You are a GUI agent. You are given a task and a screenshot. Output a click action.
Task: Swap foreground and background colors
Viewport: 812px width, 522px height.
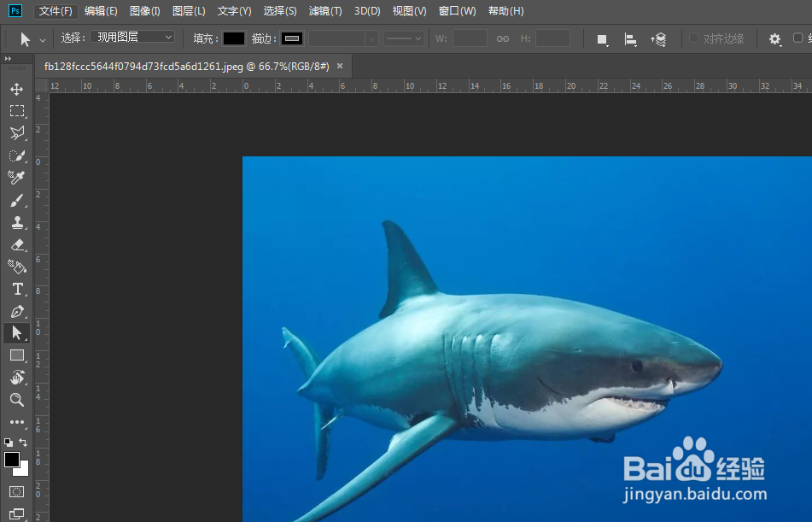coord(24,443)
